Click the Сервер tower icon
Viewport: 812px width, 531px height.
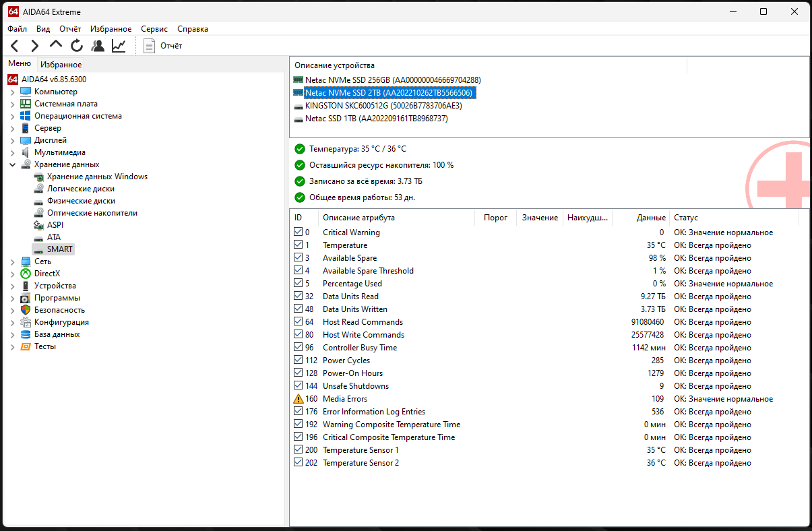tap(26, 128)
